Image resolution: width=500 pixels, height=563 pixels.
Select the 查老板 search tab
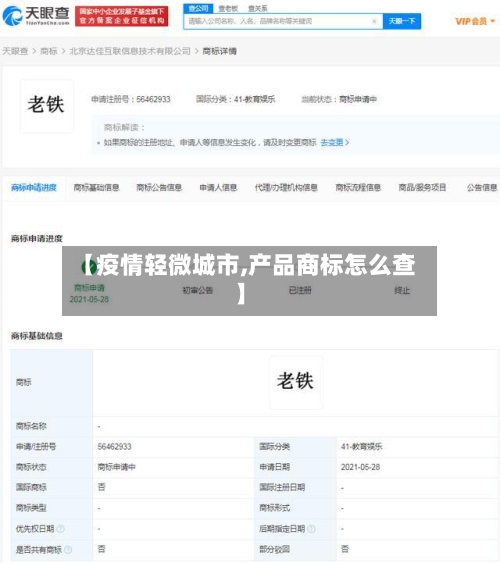point(228,8)
